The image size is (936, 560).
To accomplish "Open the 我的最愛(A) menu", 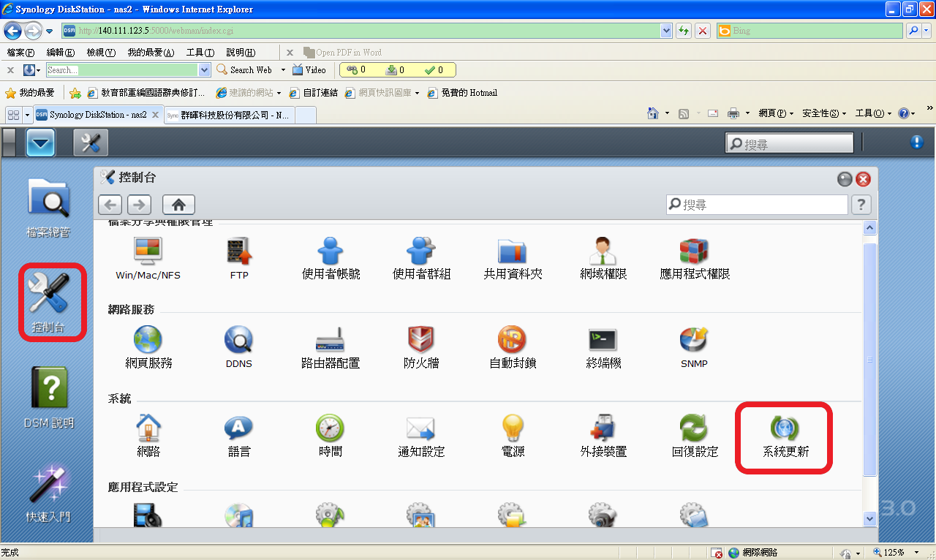I will pyautogui.click(x=151, y=53).
